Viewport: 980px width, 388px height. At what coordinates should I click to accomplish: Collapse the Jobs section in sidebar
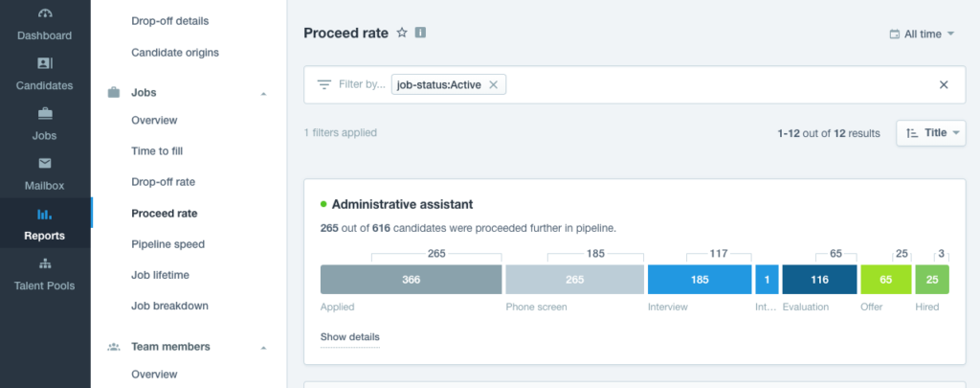coord(263,93)
